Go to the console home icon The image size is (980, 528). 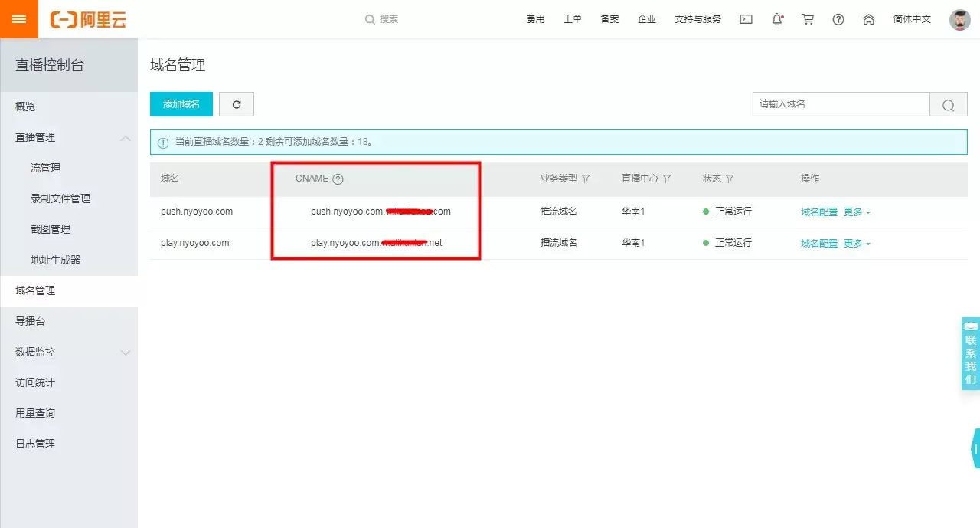point(869,19)
